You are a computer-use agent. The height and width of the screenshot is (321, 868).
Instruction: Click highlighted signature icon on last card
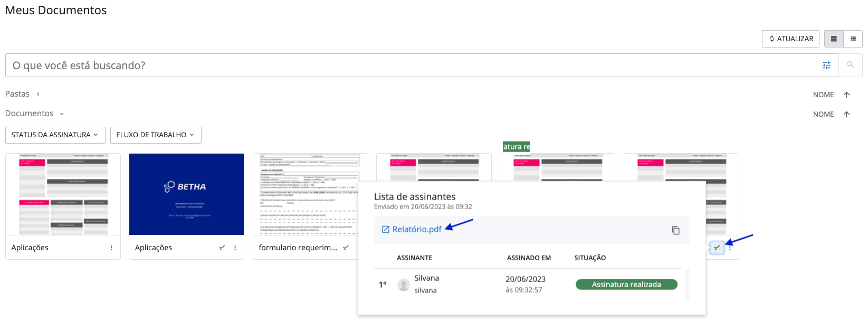(717, 248)
